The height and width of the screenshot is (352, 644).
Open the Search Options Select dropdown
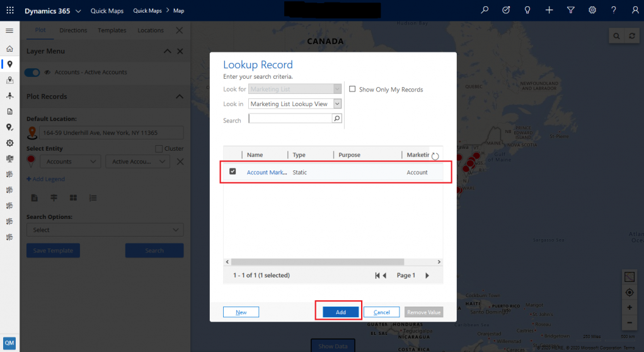[x=105, y=230]
